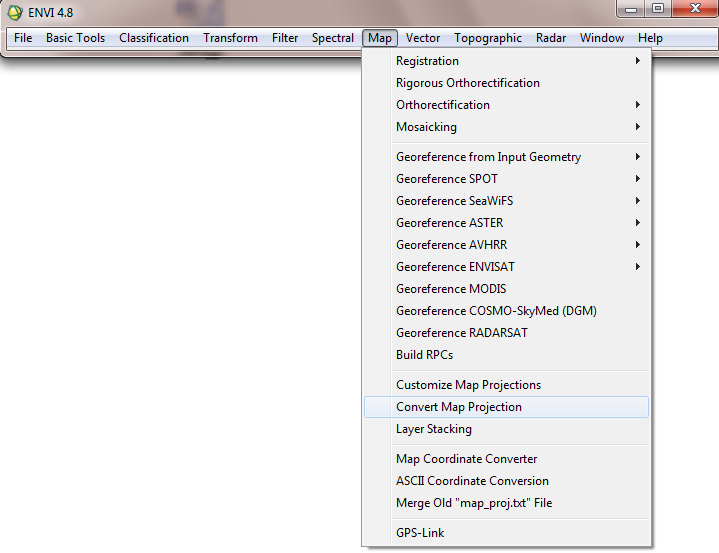Expand the Georeference SeaWiFS submenu
719x553 pixels.
coord(506,201)
